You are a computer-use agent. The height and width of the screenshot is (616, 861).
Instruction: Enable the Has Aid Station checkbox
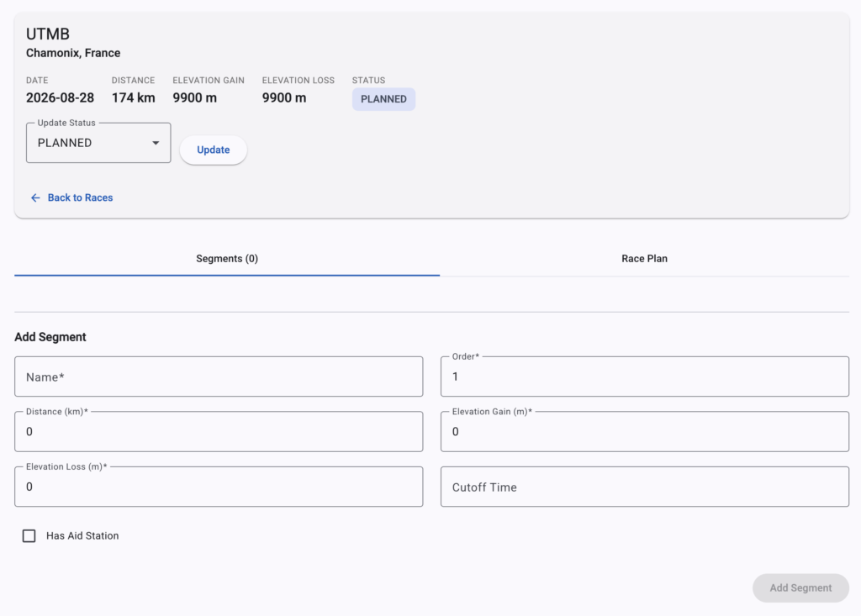(29, 536)
